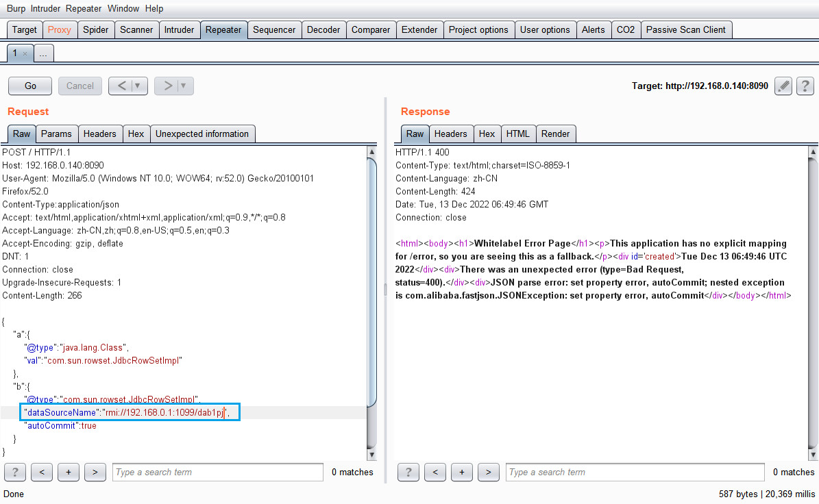Open the Project options tab
The image size is (819, 504).
pyautogui.click(x=478, y=29)
